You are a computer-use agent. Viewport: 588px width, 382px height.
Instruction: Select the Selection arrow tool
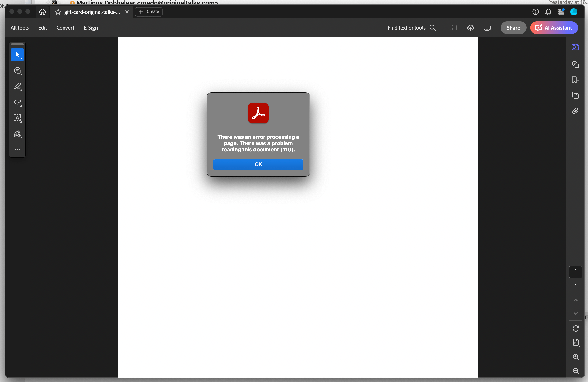coord(17,55)
